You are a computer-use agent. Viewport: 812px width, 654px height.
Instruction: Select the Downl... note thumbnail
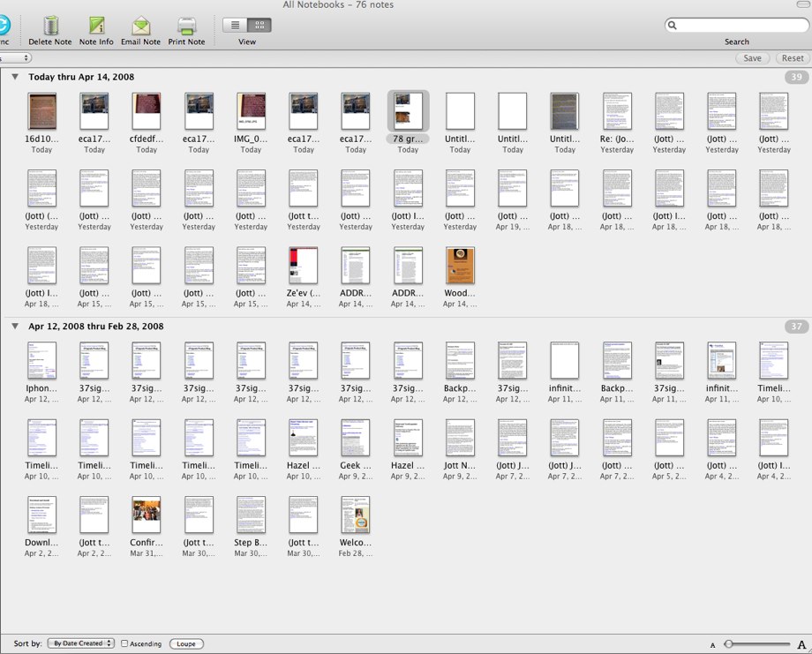[42, 515]
